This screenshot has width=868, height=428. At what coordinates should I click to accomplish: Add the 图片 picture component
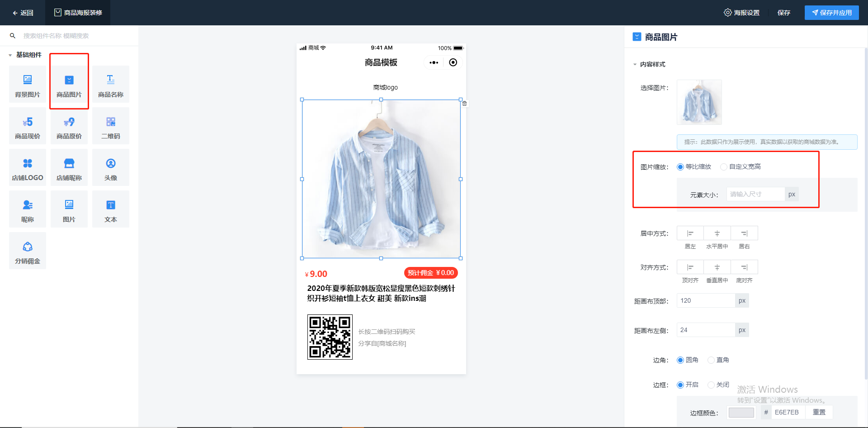click(69, 209)
